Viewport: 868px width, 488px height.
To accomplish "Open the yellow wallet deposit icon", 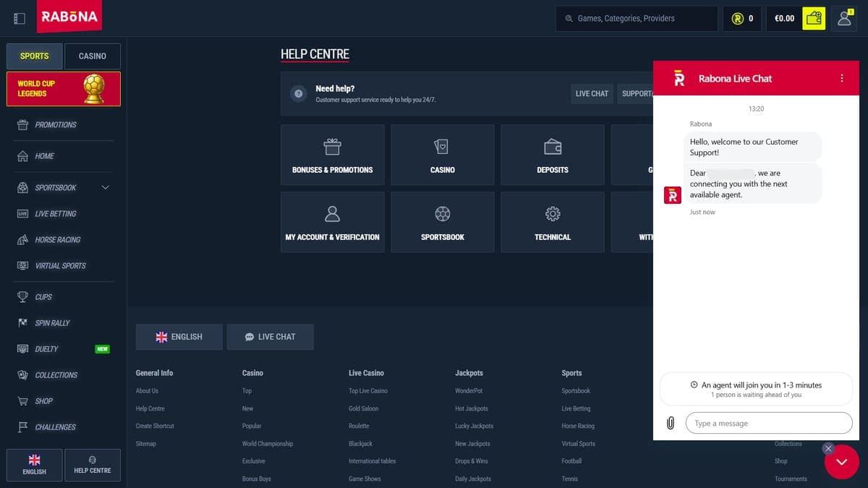I will 814,18.
